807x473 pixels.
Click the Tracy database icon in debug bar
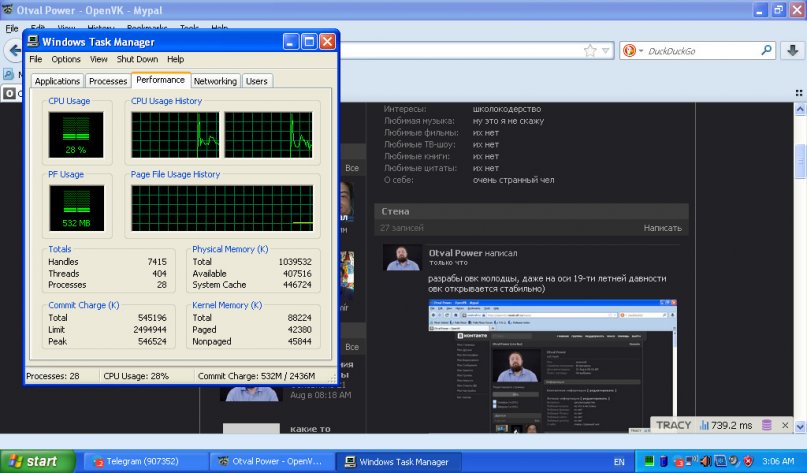pos(766,425)
